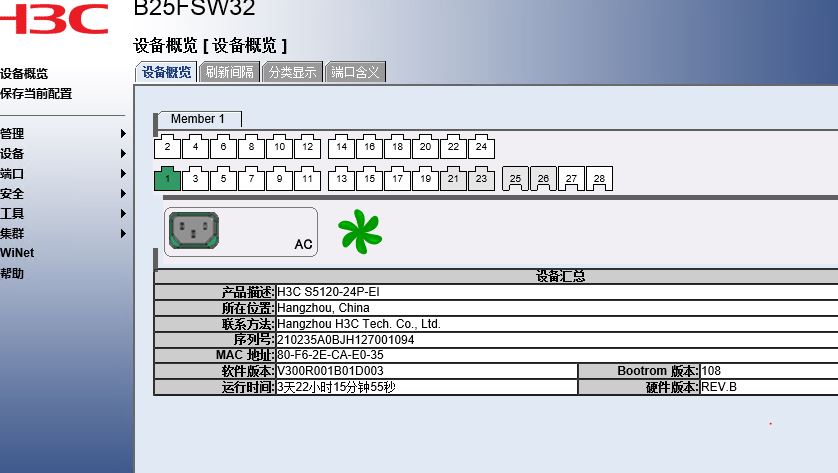Image resolution: width=838 pixels, height=473 pixels.
Task: Open the 分类显示 tab
Action: pyautogui.click(x=292, y=72)
